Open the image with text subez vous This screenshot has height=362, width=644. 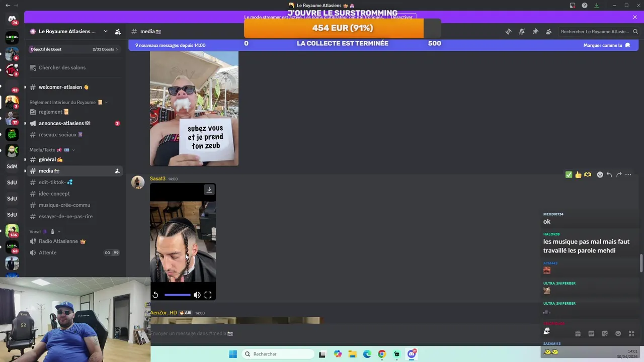pyautogui.click(x=194, y=108)
